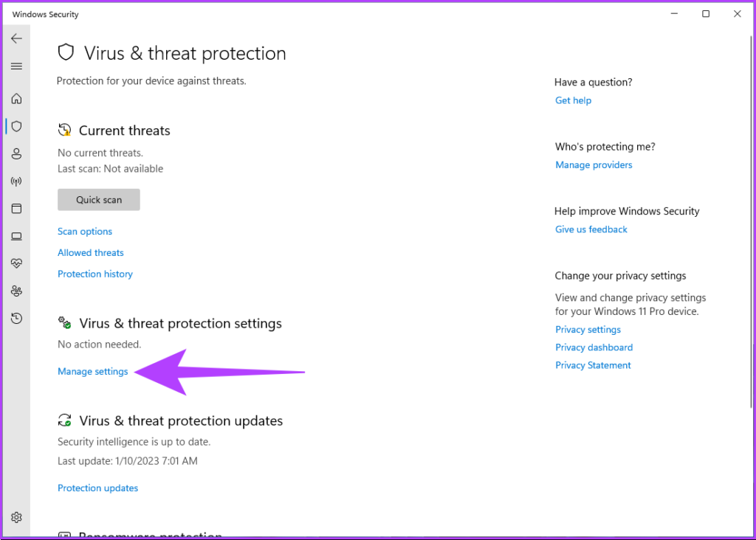Select Virus & threat protection shield icon
756x540 pixels.
click(16, 126)
